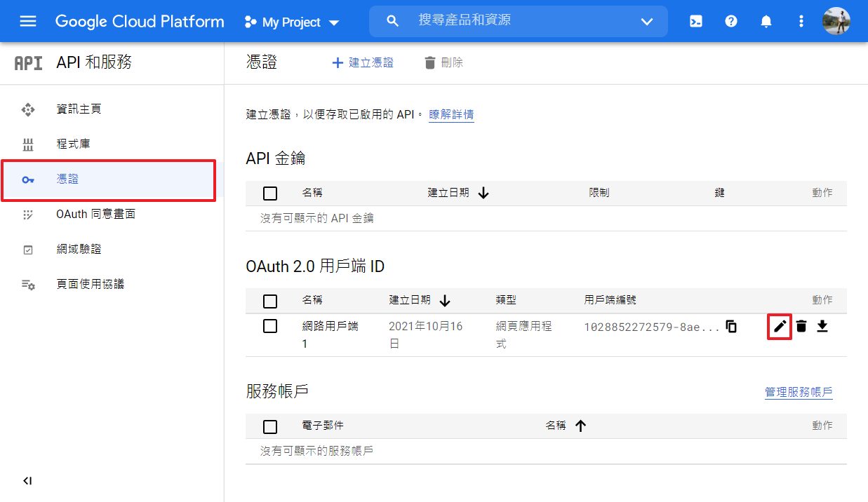Click 建立憑證 to create credentials

[362, 63]
